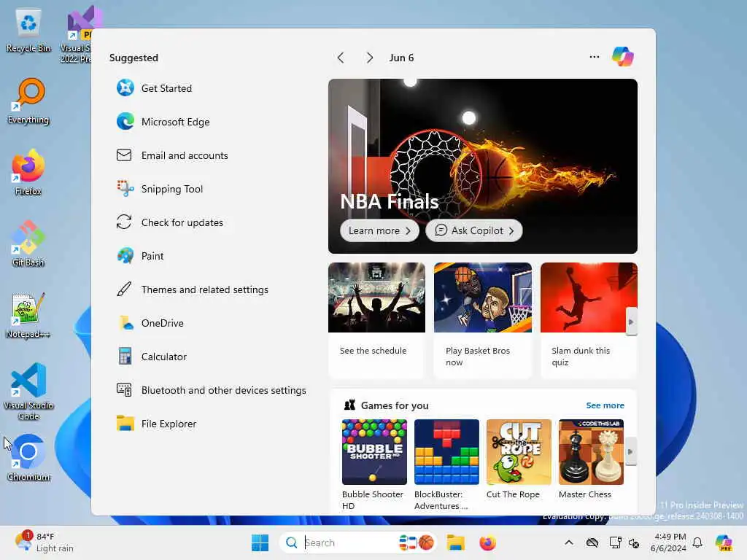
Task: Go to the next day arrow
Action: click(370, 58)
